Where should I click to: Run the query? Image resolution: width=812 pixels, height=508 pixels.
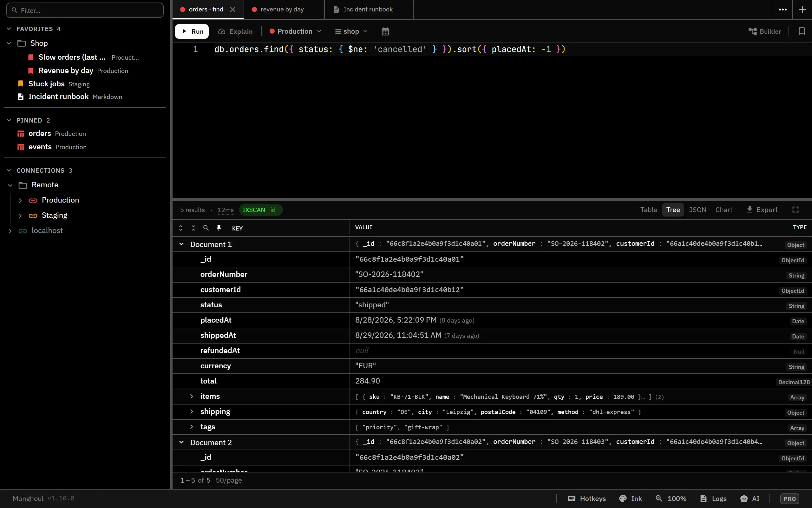[x=192, y=31]
